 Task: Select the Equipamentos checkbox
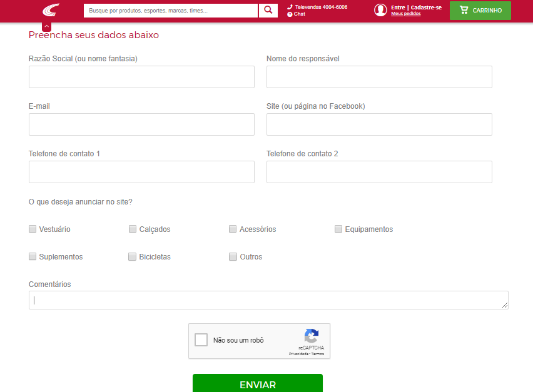tap(338, 229)
